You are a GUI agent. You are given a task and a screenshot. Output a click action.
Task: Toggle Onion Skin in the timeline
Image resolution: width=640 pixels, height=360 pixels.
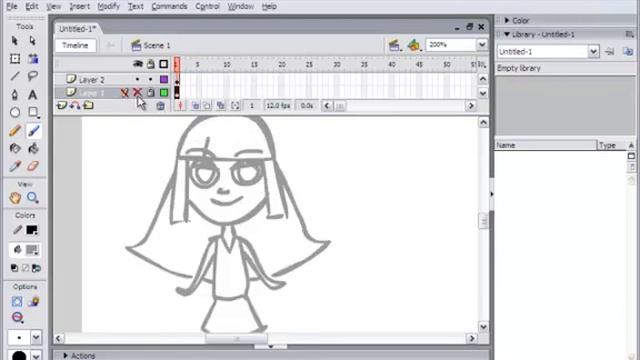click(196, 106)
